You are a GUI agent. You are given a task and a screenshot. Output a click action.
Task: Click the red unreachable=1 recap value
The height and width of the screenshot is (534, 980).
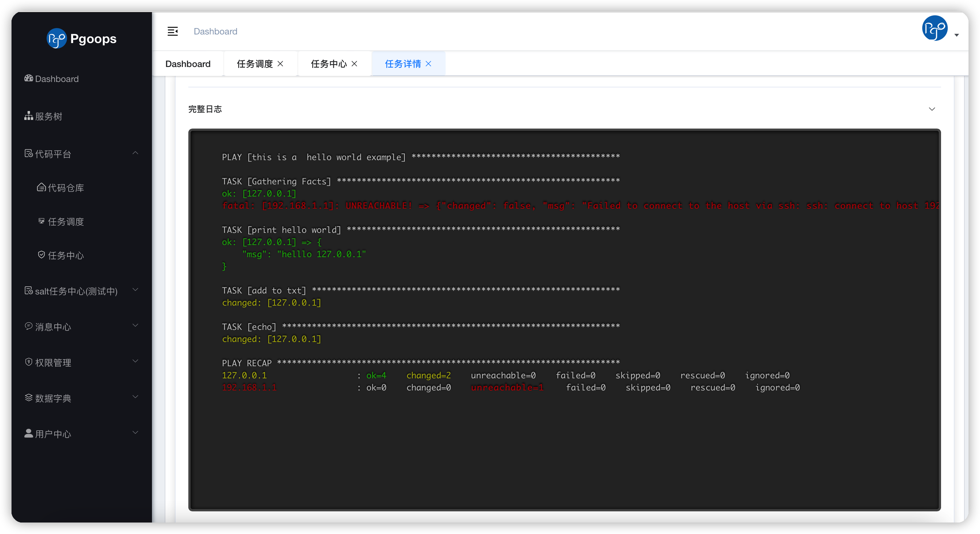point(507,387)
